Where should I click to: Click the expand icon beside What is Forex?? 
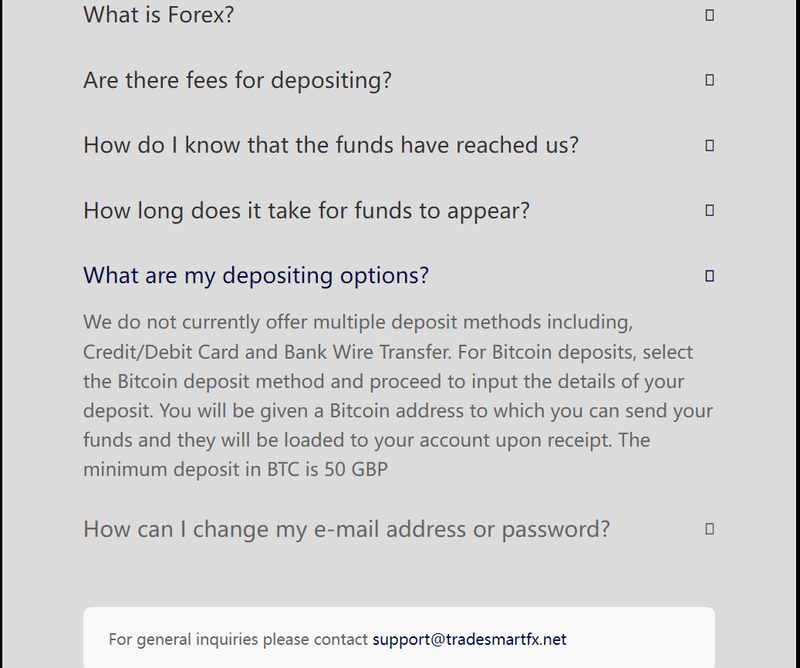709,15
